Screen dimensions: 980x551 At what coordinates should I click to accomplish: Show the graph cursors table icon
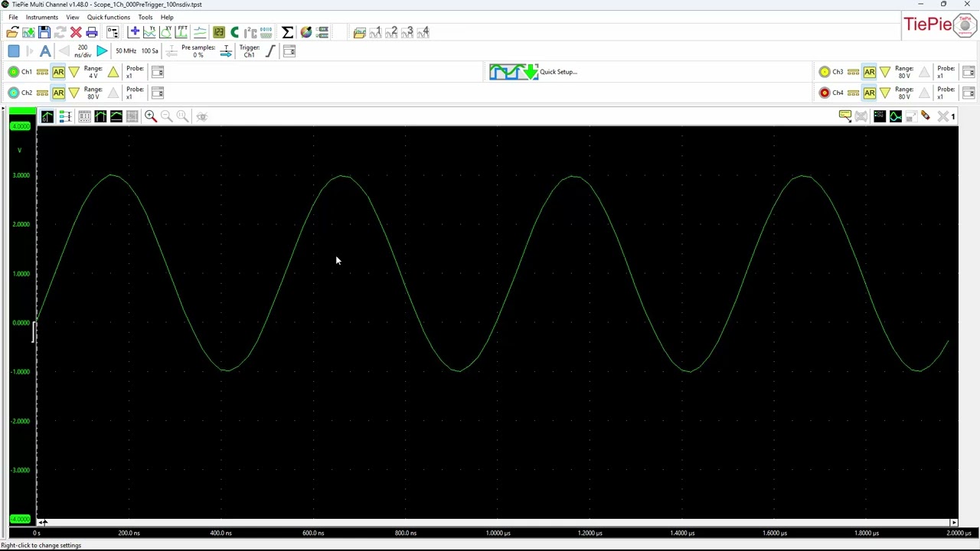tap(84, 116)
